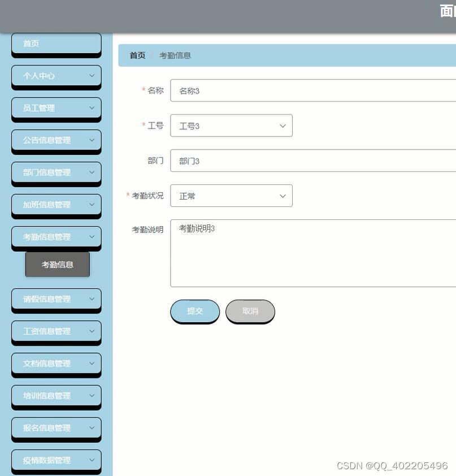Viewport: 456px width, 476px height.
Task: Expand the 部门信息管理 sidebar section
Action: (x=56, y=172)
